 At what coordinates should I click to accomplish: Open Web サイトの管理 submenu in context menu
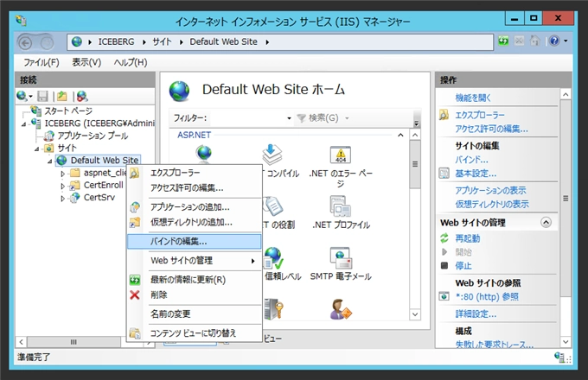click(195, 261)
